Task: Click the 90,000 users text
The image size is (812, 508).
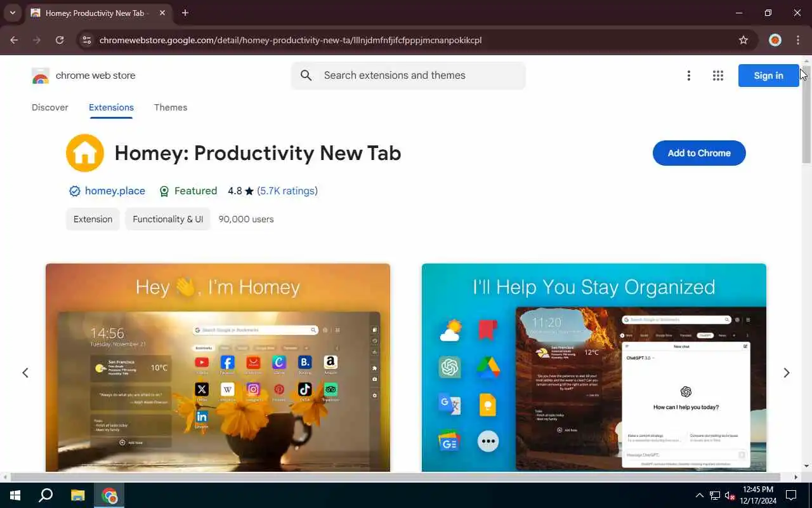Action: point(246,219)
